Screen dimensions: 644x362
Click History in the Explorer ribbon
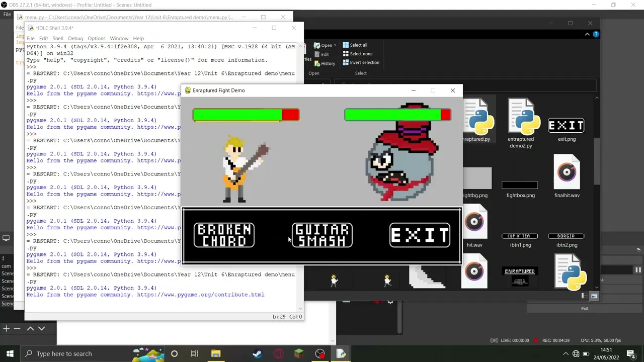pyautogui.click(x=325, y=63)
